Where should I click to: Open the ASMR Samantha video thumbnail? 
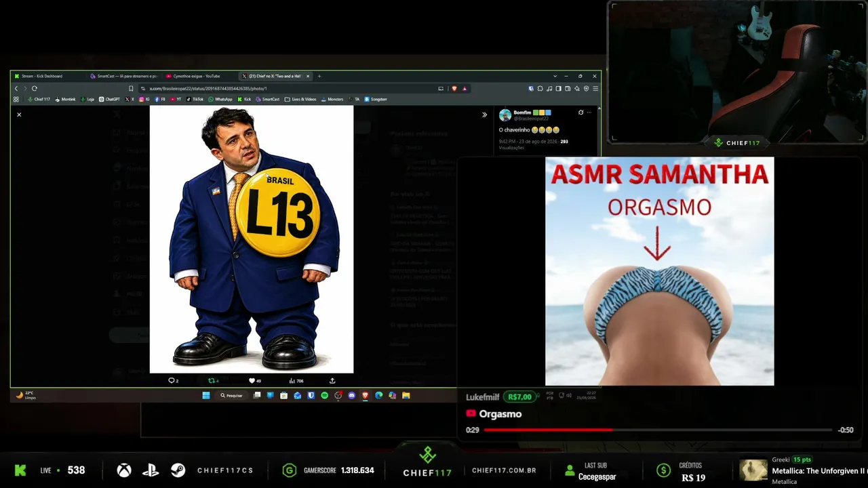click(x=659, y=271)
